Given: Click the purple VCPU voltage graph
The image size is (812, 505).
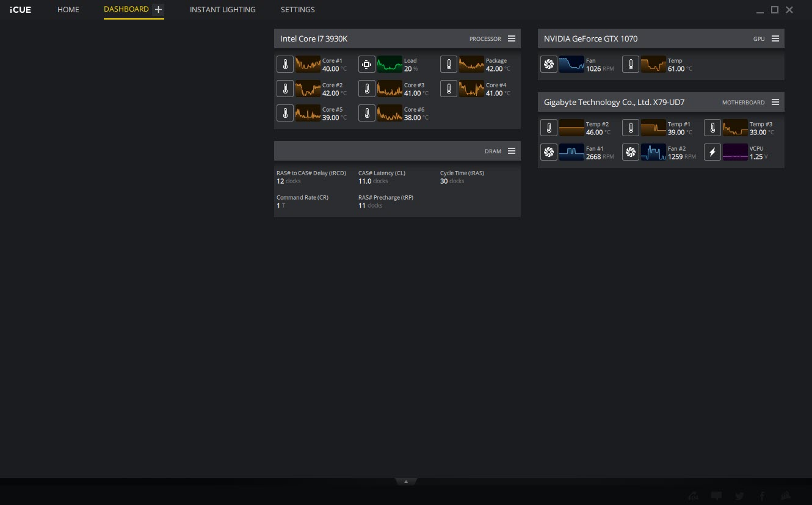Looking at the screenshot, I should (735, 152).
